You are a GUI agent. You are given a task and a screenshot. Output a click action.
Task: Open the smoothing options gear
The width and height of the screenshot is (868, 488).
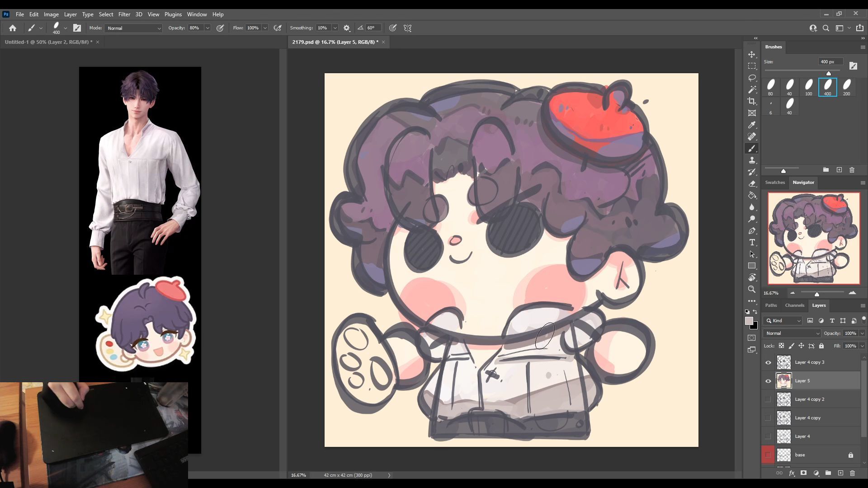347,28
